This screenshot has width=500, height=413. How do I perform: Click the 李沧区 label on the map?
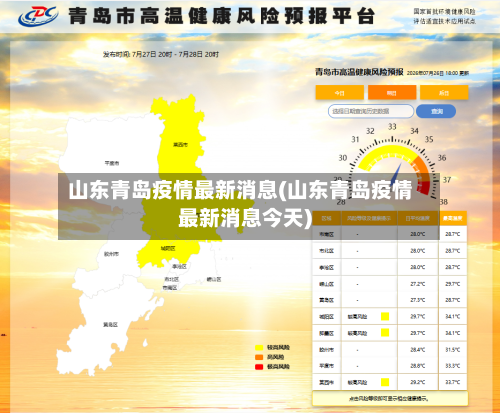coord(179,266)
